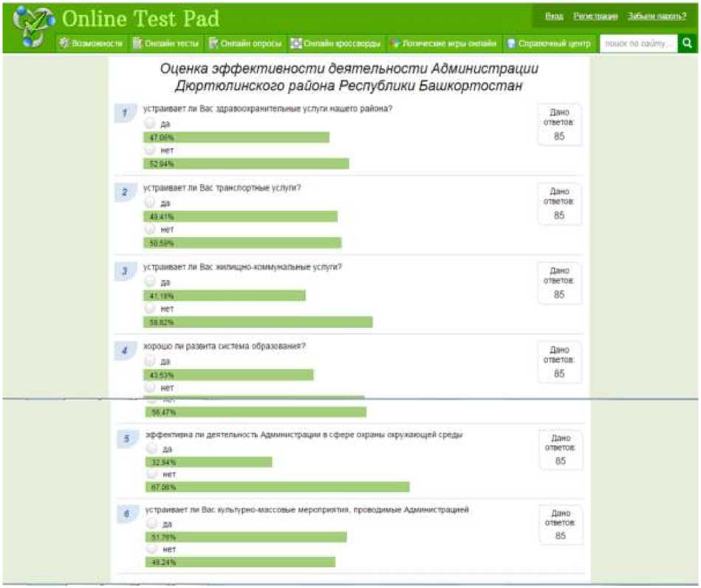Image resolution: width=701 pixels, height=588 pixels.
Task: Click question 4 'Дано ответов 85' box
Action: point(559,362)
